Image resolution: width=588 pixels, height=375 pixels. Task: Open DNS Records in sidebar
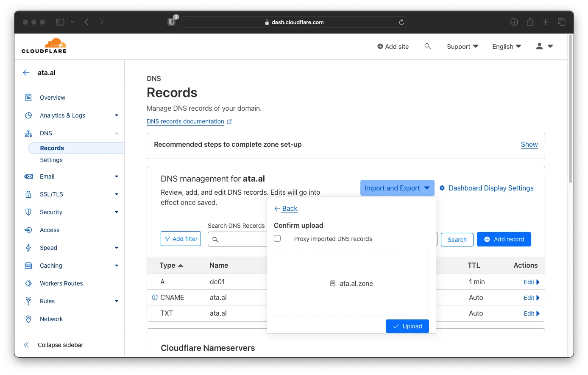coord(76,148)
